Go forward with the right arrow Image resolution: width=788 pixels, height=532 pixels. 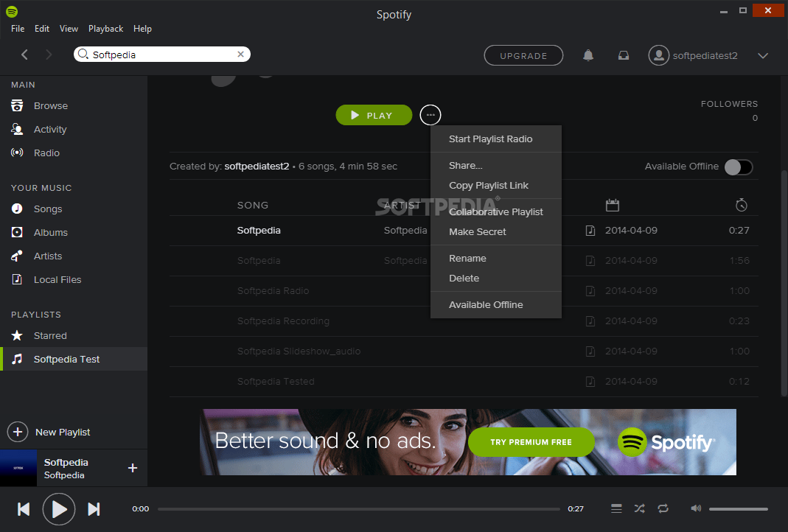tap(48, 55)
